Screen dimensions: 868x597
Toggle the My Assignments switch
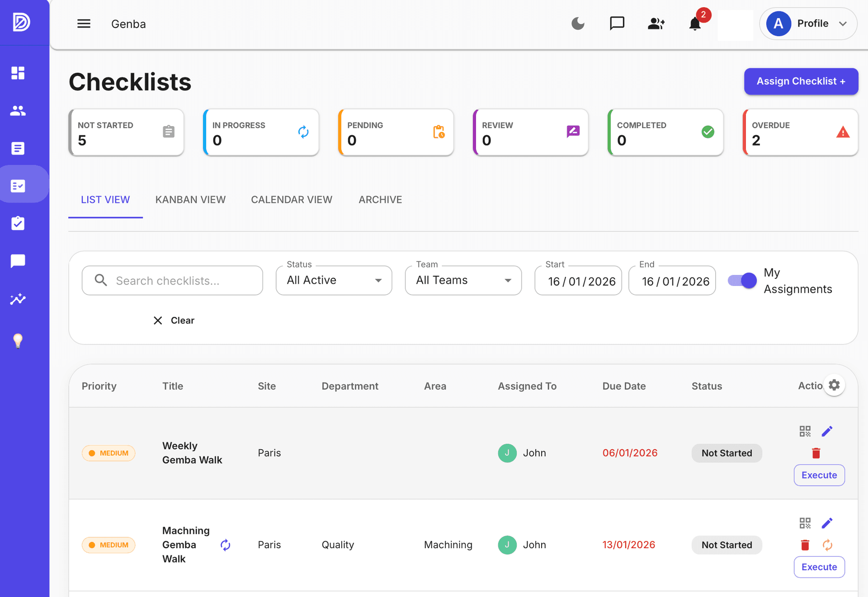[x=742, y=281]
